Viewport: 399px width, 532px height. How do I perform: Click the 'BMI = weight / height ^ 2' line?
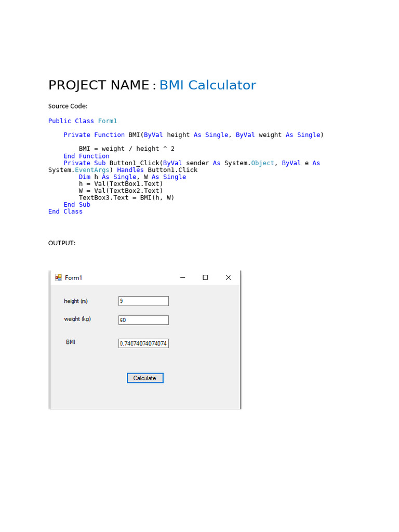point(127,149)
